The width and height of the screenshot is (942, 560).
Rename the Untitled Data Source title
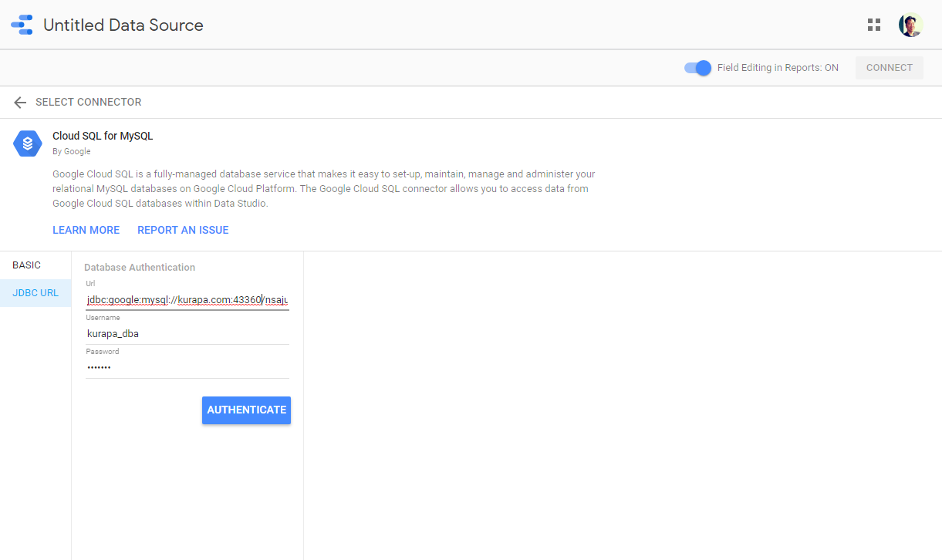pos(123,25)
